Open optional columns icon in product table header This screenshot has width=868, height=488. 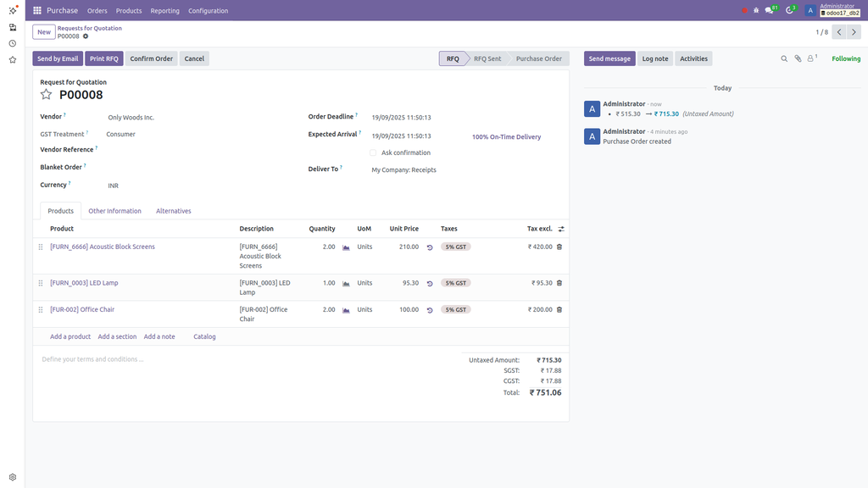click(560, 228)
